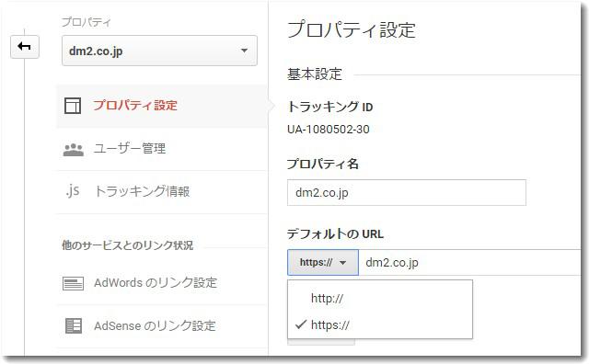
Task: Select http:// option in dropdown list
Action: click(x=380, y=299)
